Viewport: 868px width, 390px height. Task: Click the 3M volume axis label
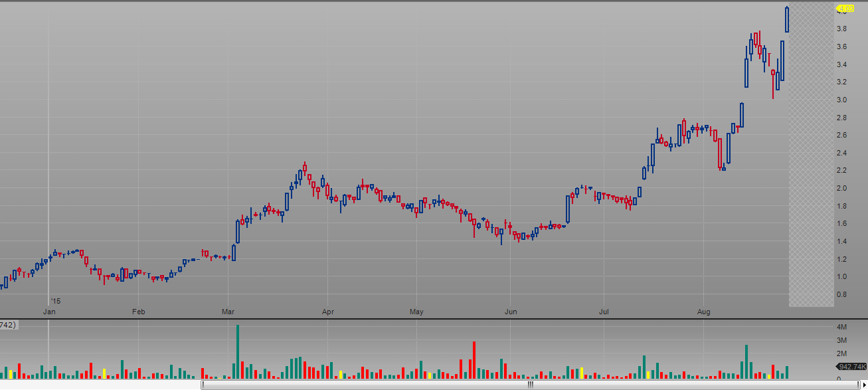pyautogui.click(x=841, y=340)
